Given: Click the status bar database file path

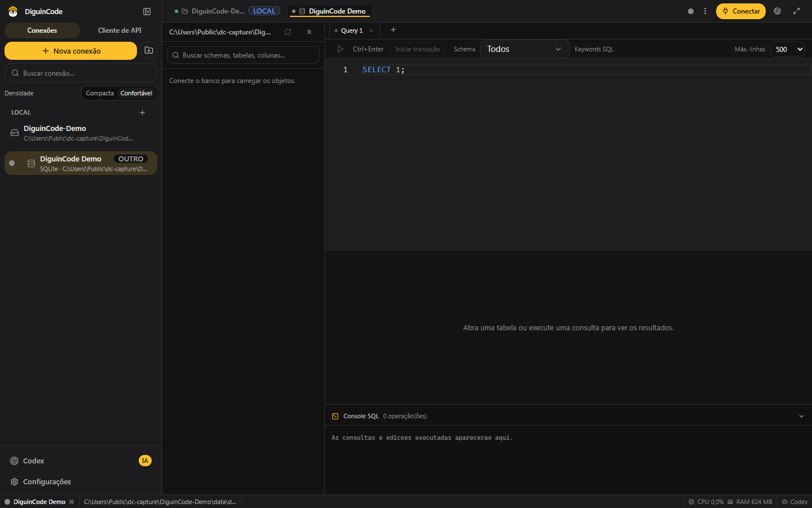Looking at the screenshot, I should click(x=160, y=502).
